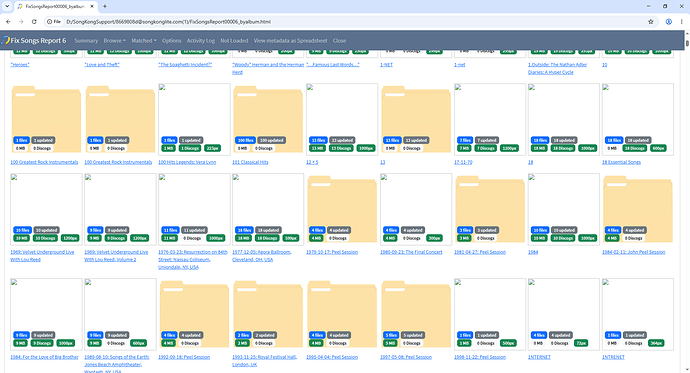The width and height of the screenshot is (690, 373).
Task: Expand the Browse dropdown menu
Action: tap(114, 40)
